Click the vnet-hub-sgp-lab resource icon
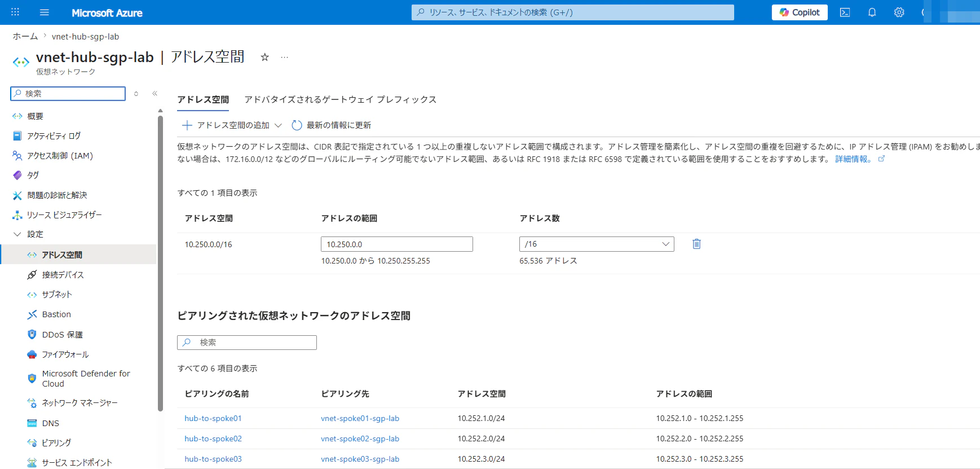The width and height of the screenshot is (980, 469). pos(21,62)
